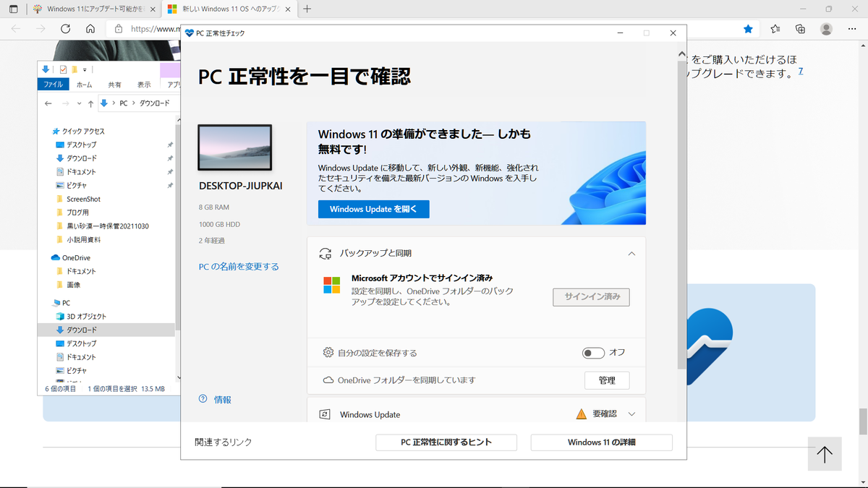The height and width of the screenshot is (488, 868).
Task: Click the Explorer address breadcrumb ダウンロード
Action: pyautogui.click(x=155, y=103)
